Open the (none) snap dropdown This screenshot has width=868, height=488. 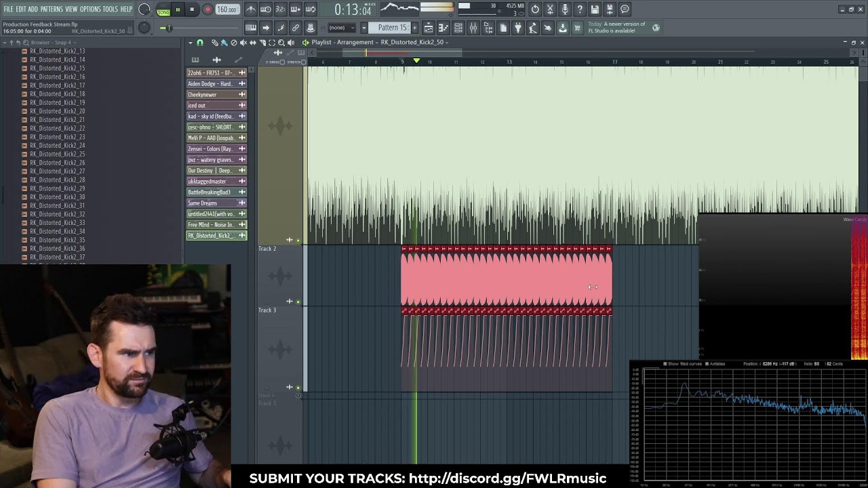pyautogui.click(x=342, y=28)
